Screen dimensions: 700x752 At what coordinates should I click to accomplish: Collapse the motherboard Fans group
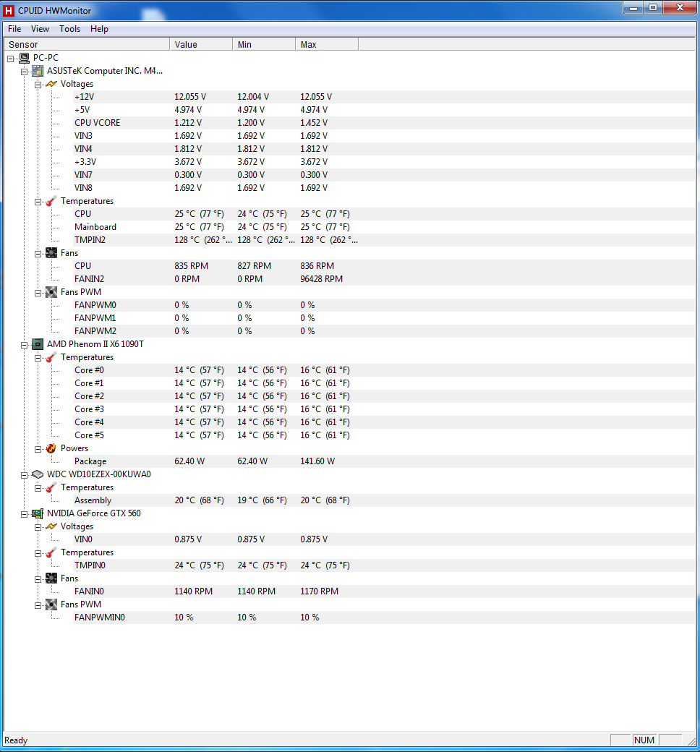38,255
